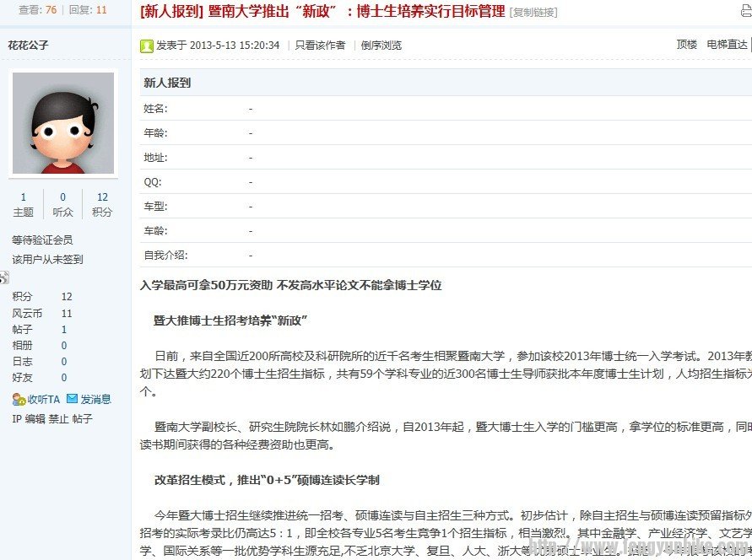
Task: Click 禁止 to ban the user
Action: (59, 420)
